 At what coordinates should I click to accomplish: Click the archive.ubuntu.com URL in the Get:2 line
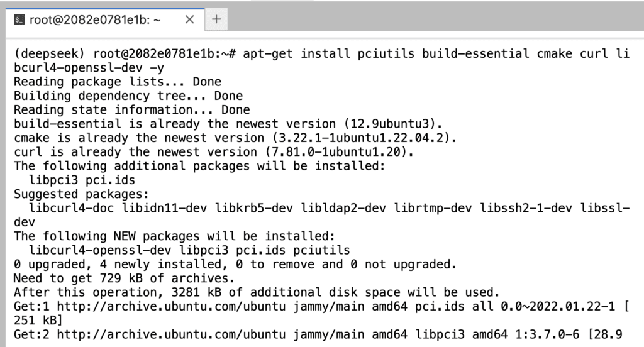coord(171,334)
